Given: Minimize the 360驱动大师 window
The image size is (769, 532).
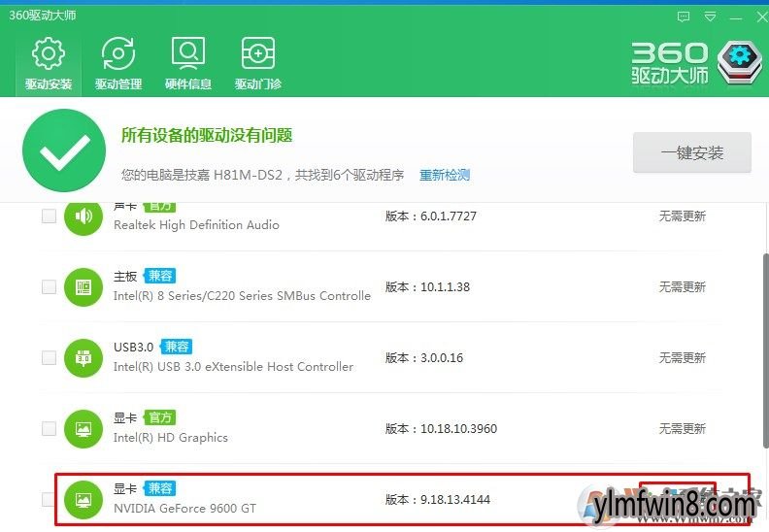Looking at the screenshot, I should click(736, 18).
